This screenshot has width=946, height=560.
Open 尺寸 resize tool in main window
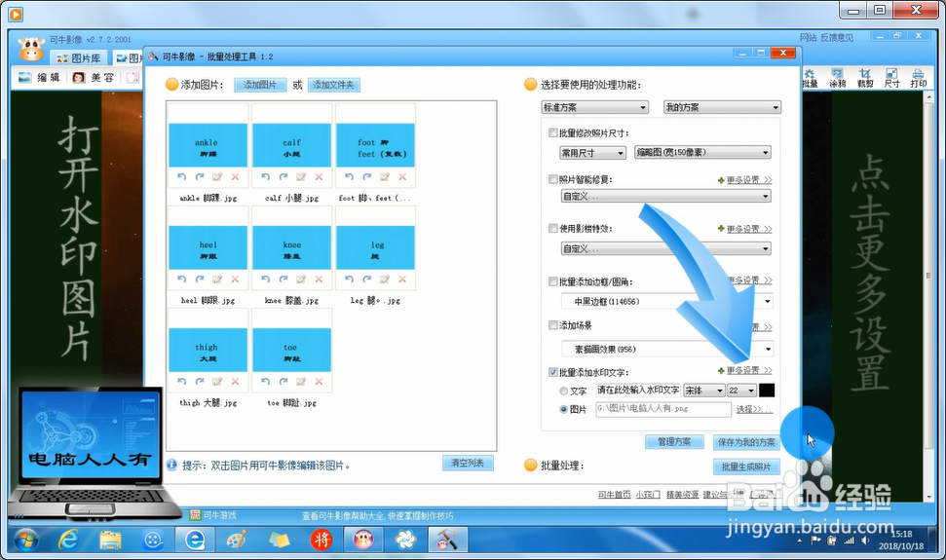(x=891, y=78)
